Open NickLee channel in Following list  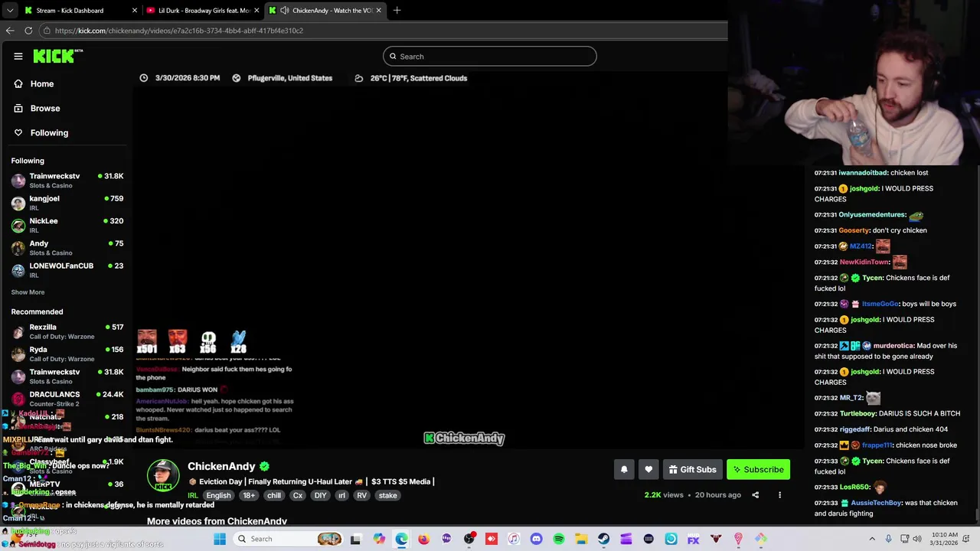pos(67,225)
